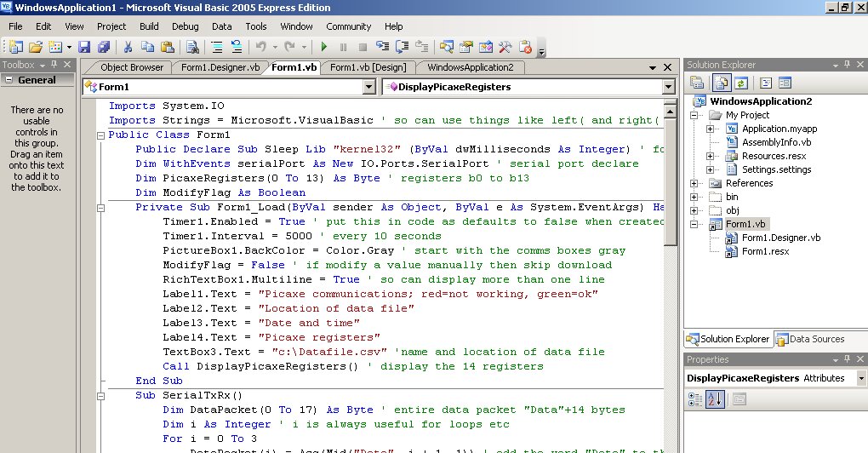Click the Step Into debug icon
868x453 pixels.
pos(383,47)
